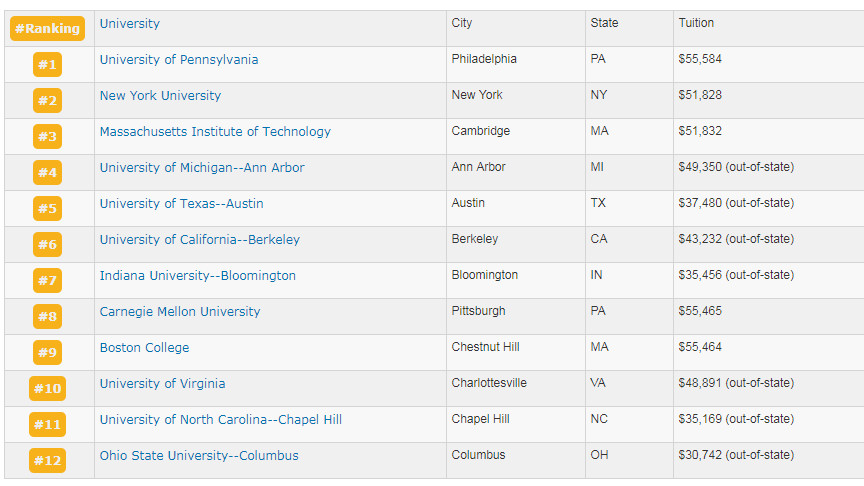Follow the University of Texas--Austin link
The image size is (864, 486).
182,204
